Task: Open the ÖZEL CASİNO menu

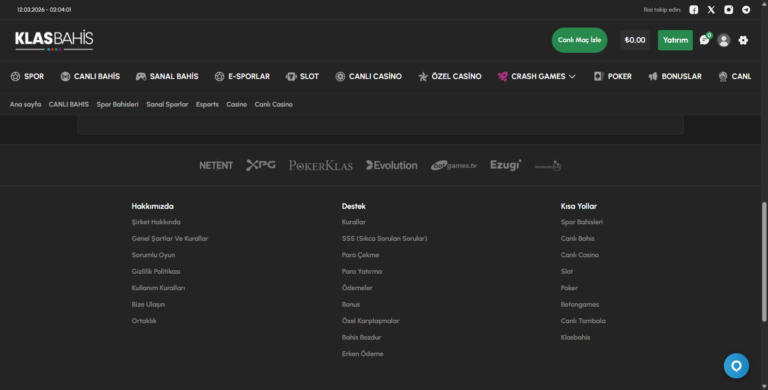Action: pos(450,76)
